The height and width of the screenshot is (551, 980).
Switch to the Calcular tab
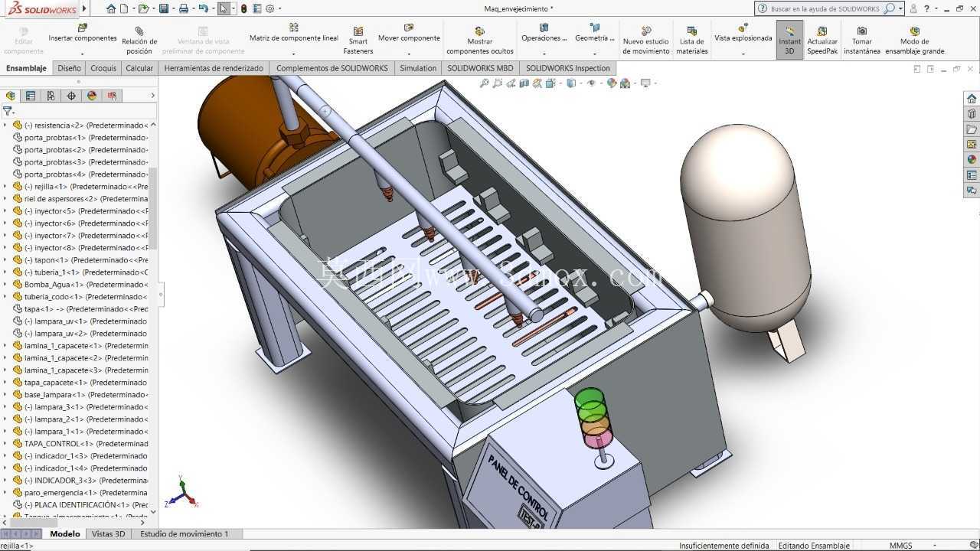tap(139, 68)
